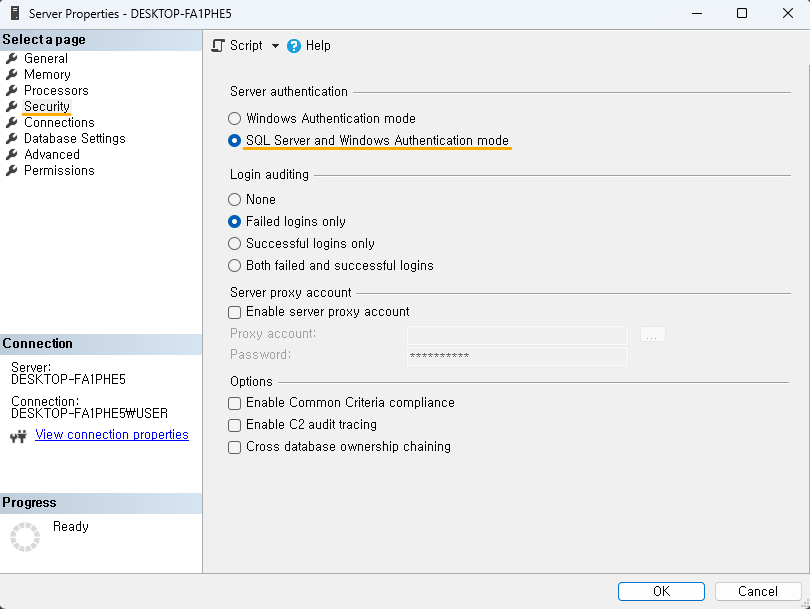
Task: Click the window resize grip corner
Action: pos(805,604)
